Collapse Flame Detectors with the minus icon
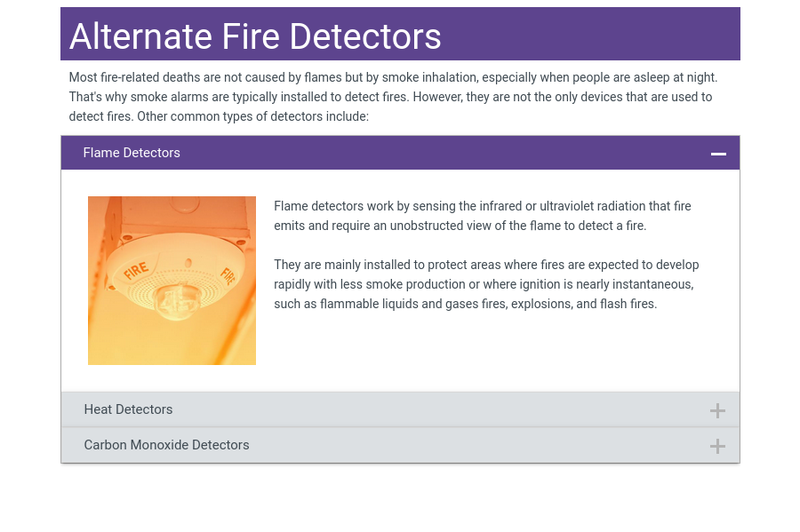 click(x=718, y=154)
